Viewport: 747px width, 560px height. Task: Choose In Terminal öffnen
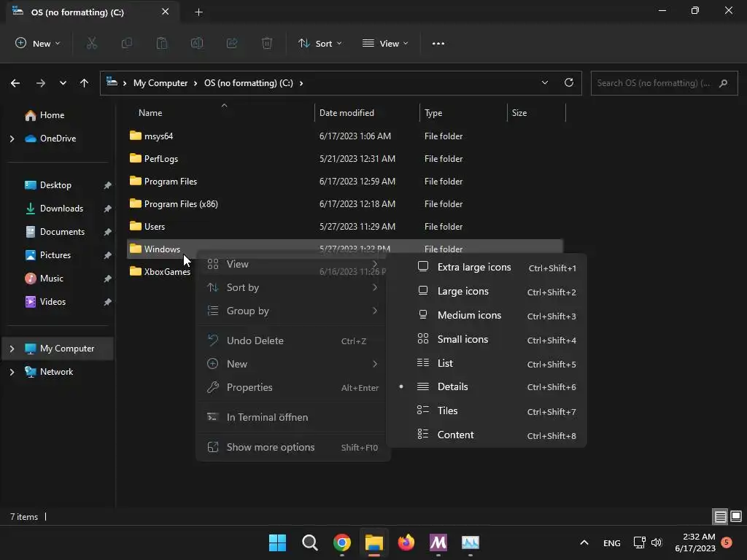coord(293,418)
